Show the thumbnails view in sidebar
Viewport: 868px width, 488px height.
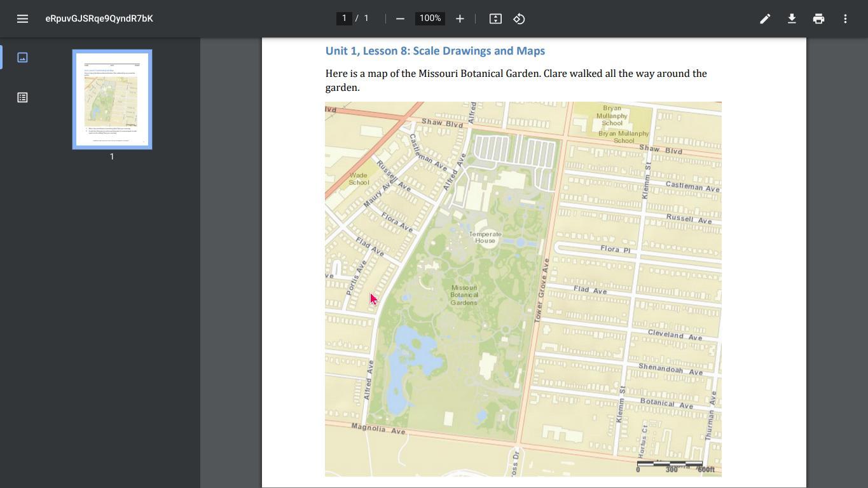pyautogui.click(x=22, y=57)
